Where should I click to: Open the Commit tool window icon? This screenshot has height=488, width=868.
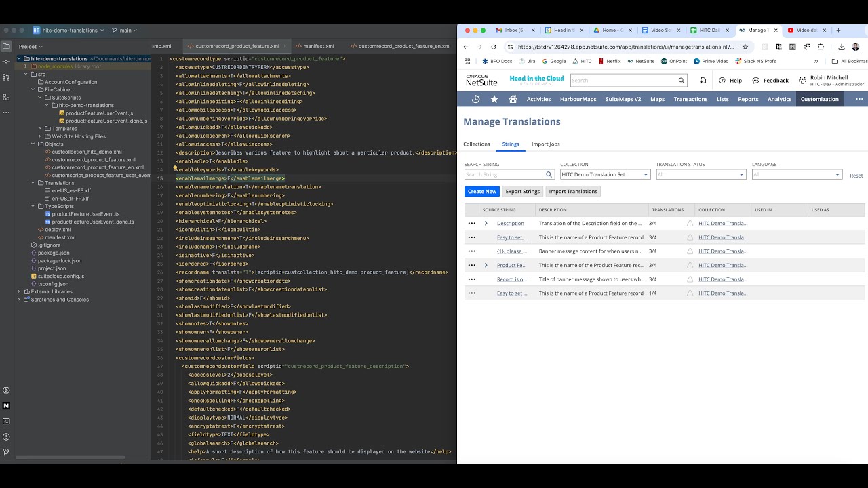pyautogui.click(x=6, y=62)
